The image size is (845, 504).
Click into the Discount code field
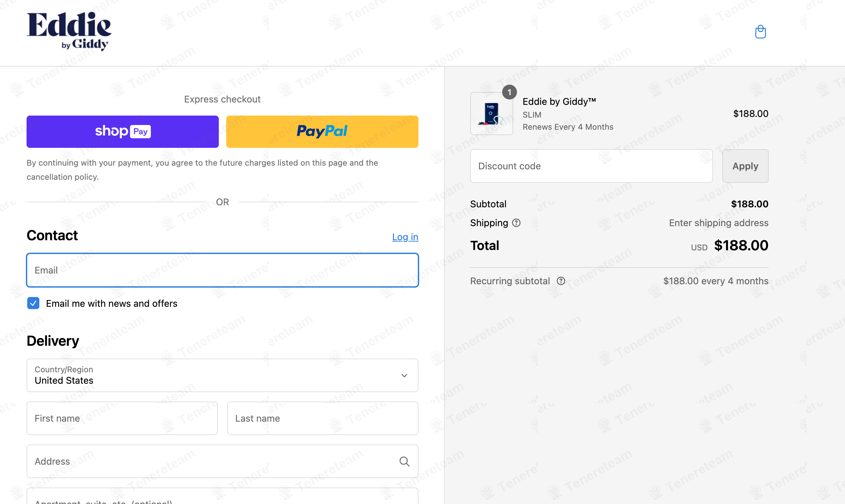click(591, 166)
